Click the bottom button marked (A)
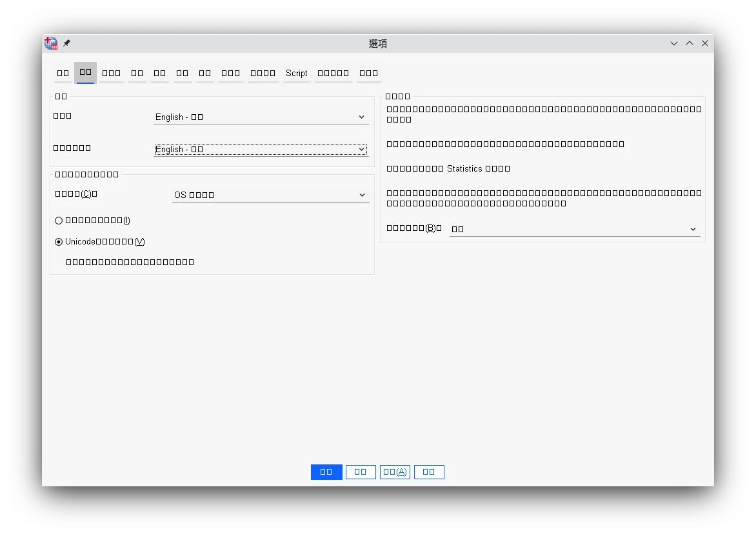The height and width of the screenshot is (536, 756). point(395,472)
